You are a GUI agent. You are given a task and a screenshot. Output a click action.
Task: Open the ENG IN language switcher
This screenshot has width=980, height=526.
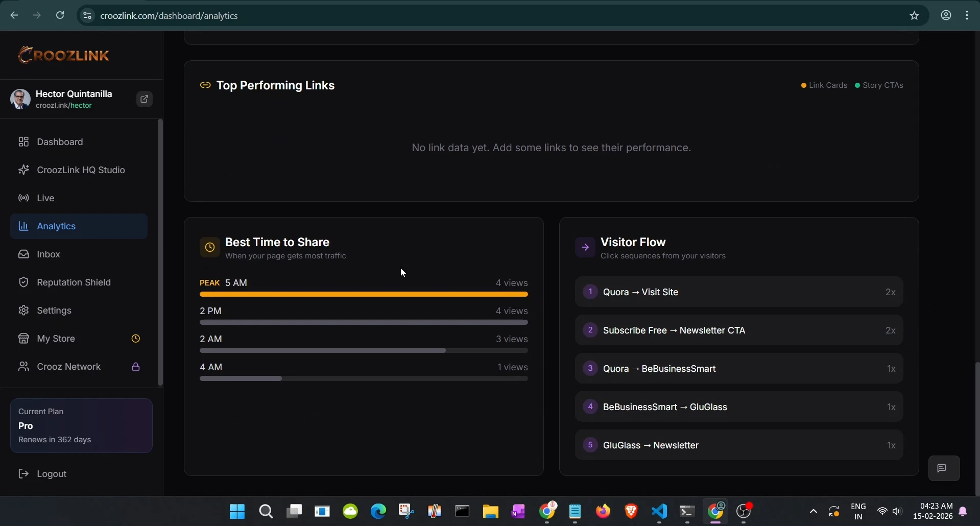tap(859, 511)
